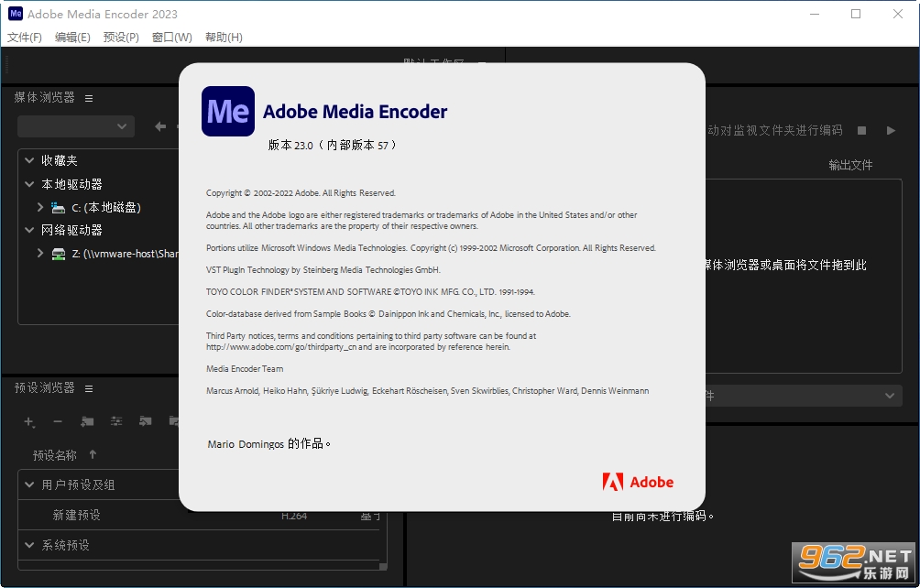This screenshot has width=920, height=588.
Task: Click the Copyright © 2002-2022 Adobe line
Action: [x=301, y=193]
